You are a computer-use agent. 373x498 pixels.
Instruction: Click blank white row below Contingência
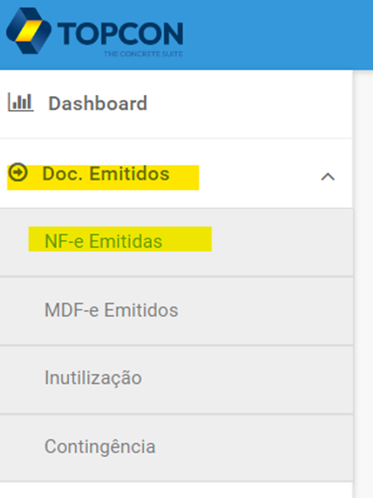[176, 490]
